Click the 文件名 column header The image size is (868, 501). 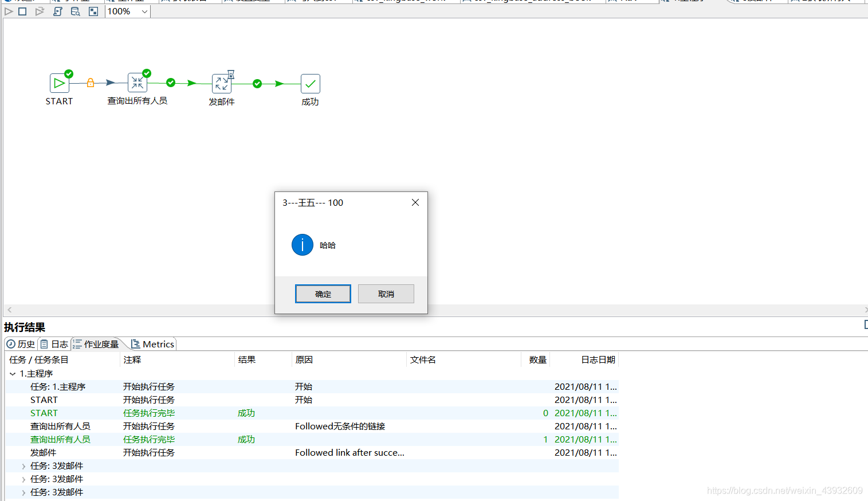point(464,359)
